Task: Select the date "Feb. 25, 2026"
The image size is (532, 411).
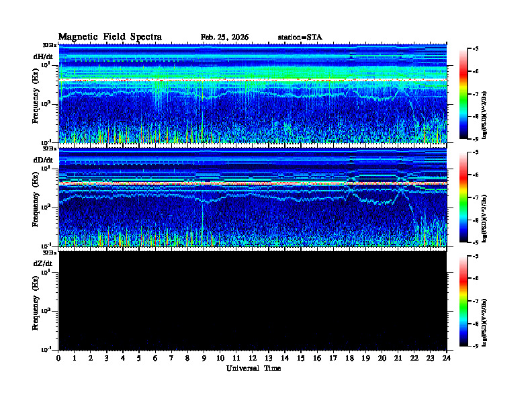Action: (224, 38)
